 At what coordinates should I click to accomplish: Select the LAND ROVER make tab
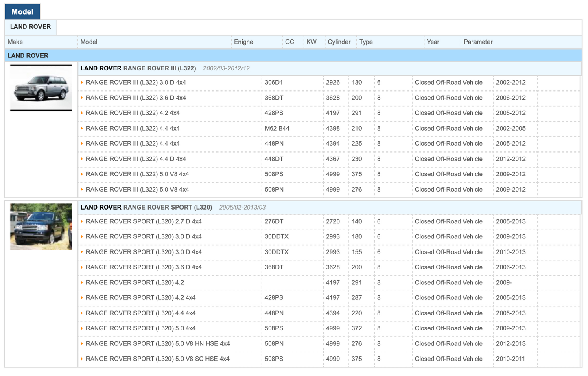(x=31, y=27)
